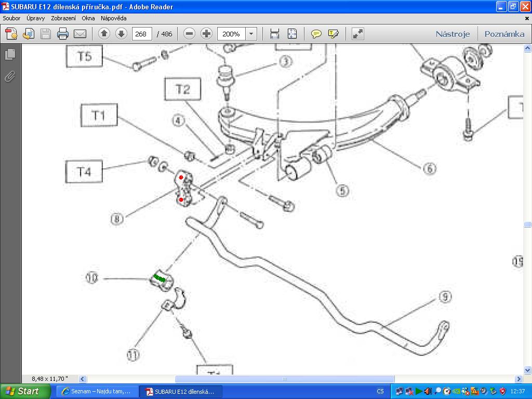The height and width of the screenshot is (399, 532).
Task: Add a sticky note comment
Action: pyautogui.click(x=316, y=34)
